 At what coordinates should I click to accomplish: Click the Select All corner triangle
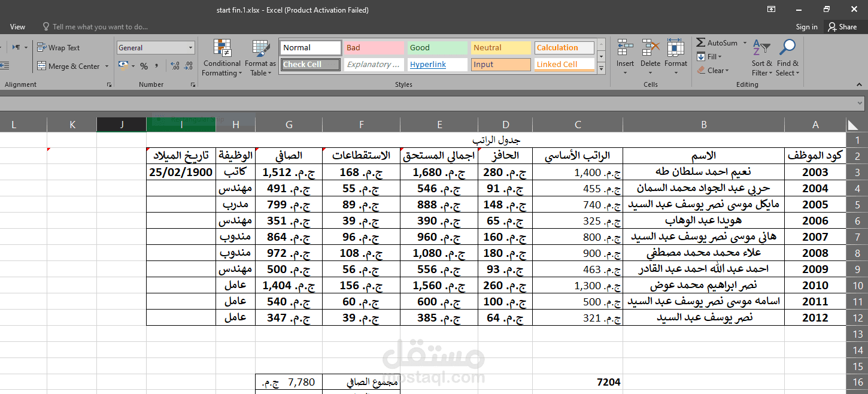click(853, 125)
